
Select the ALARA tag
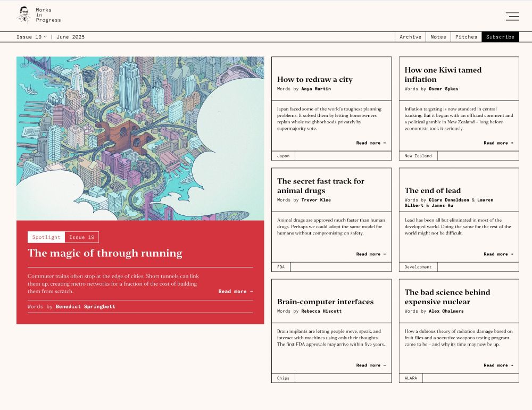tap(411, 379)
